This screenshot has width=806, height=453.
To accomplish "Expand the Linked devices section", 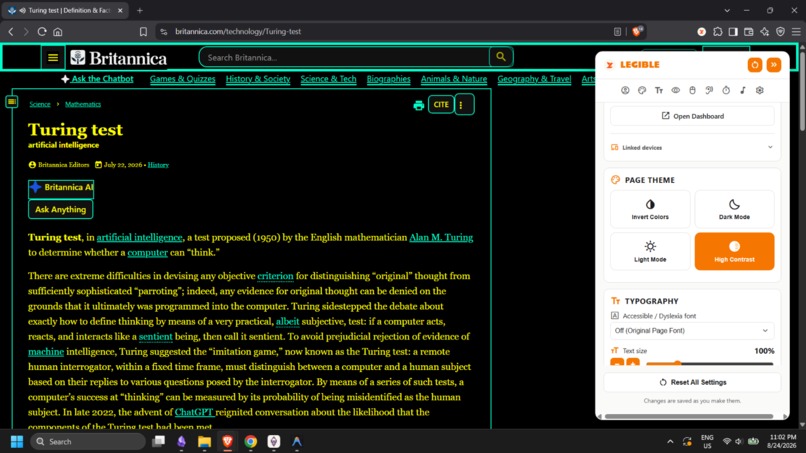I will point(692,148).
